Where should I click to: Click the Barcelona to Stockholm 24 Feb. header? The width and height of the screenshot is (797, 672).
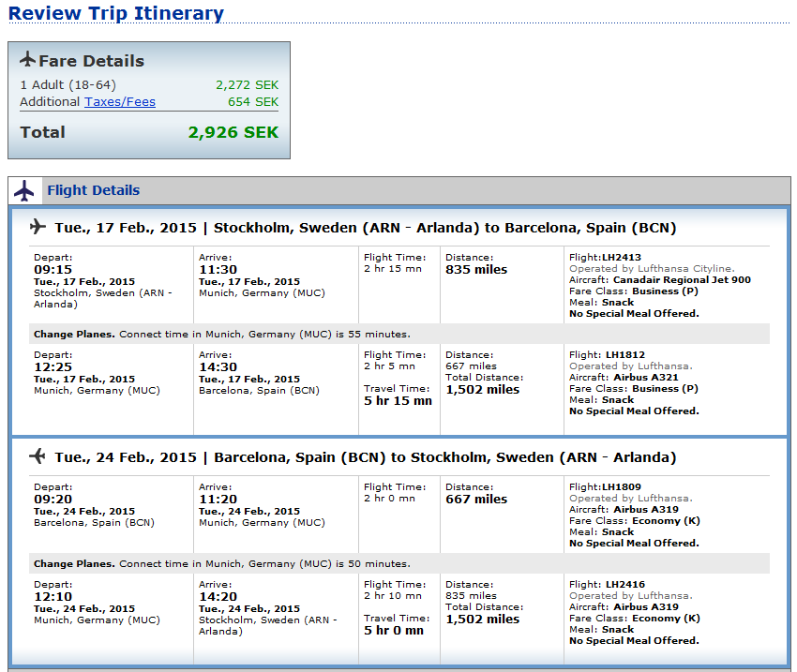click(x=366, y=457)
